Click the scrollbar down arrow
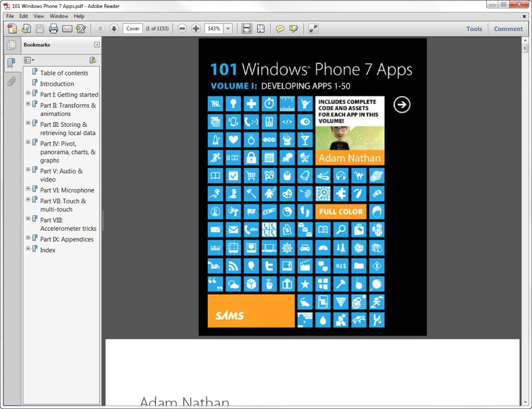This screenshot has height=409, width=532. pyautogui.click(x=525, y=402)
